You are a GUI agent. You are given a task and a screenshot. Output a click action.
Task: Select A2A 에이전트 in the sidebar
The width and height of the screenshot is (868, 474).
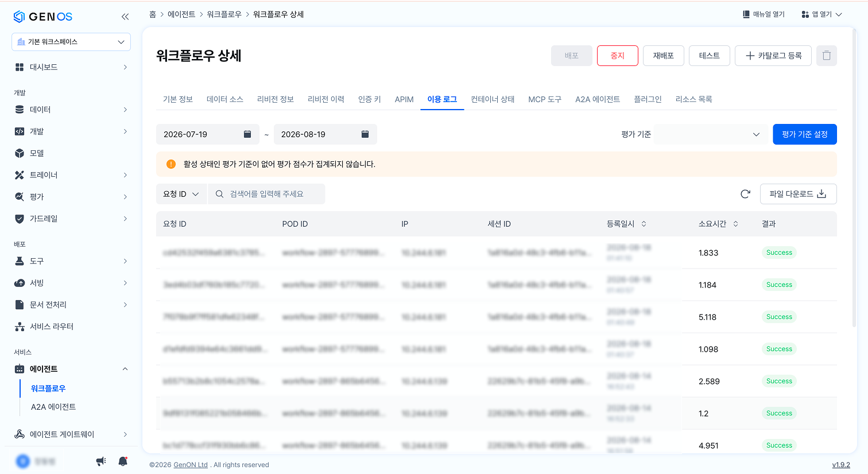[53, 407]
